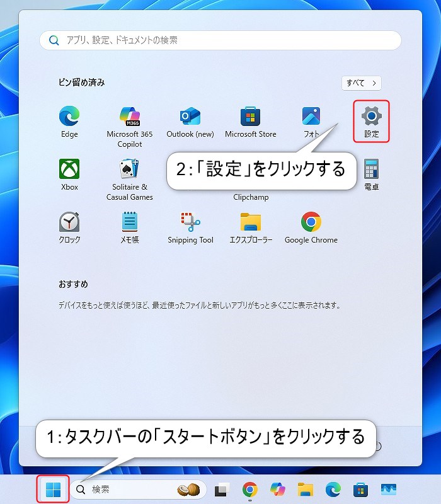Viewport: 441px width, 504px height.
Task: Launch Google Chrome from pinned apps
Action: pyautogui.click(x=311, y=228)
